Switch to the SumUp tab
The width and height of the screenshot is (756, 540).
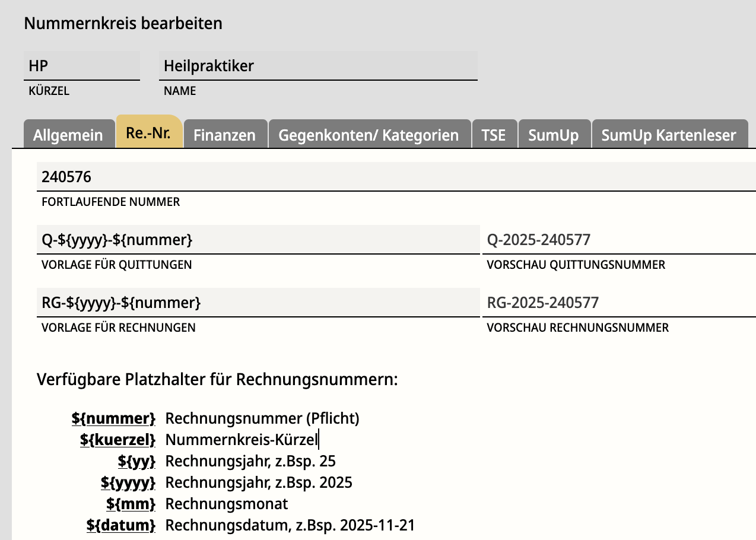[553, 135]
